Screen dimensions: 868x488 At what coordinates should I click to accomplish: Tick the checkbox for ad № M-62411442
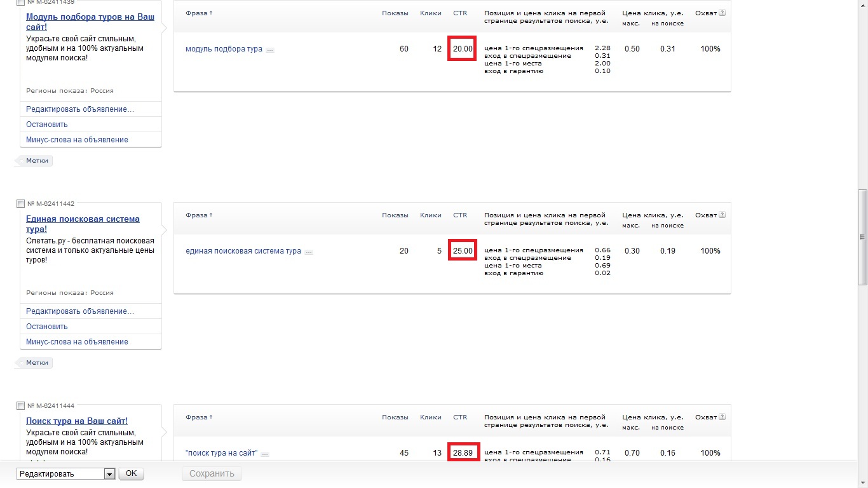[x=20, y=204]
